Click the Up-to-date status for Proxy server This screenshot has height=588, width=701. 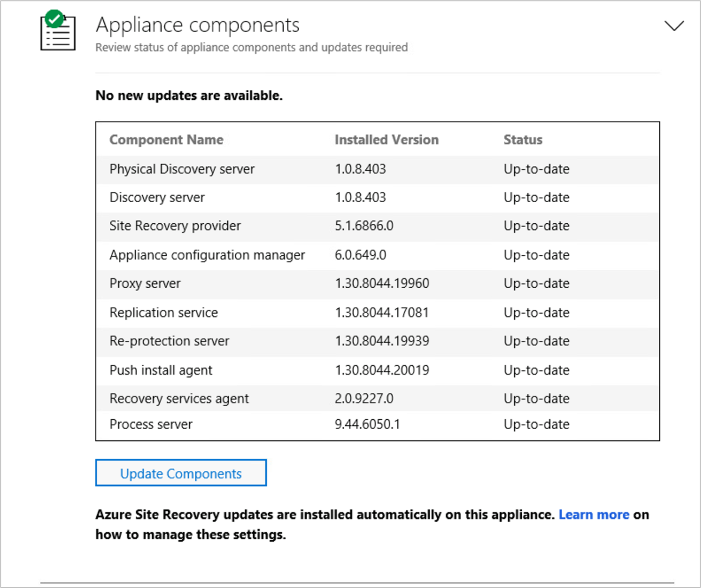pos(536,284)
